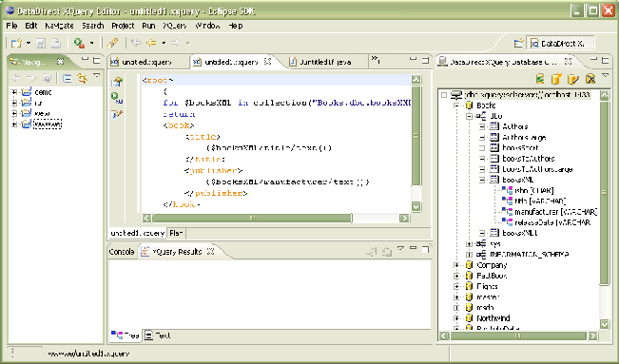Open the Run menu
The image size is (619, 364).
point(148,26)
